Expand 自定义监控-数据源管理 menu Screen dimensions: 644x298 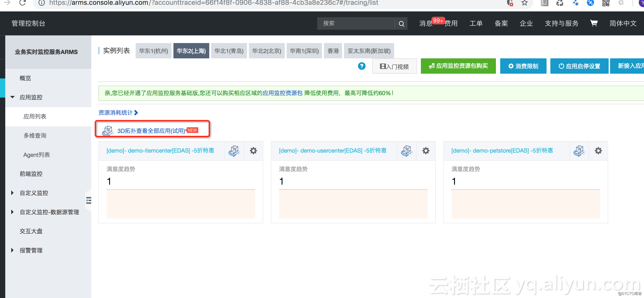click(12, 212)
